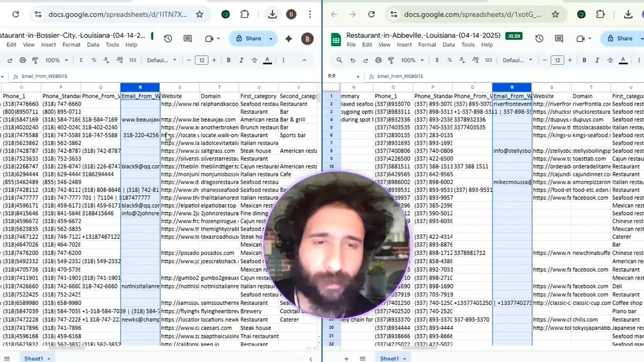This screenshot has width=644, height=362.
Task: Go back in the Abbeville browser window
Action: coord(334,15)
